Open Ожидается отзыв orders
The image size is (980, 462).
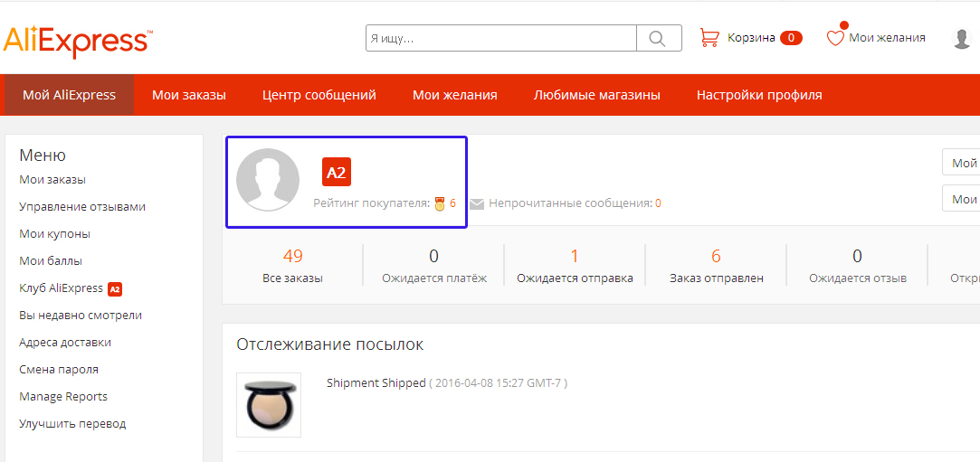pyautogui.click(x=858, y=278)
